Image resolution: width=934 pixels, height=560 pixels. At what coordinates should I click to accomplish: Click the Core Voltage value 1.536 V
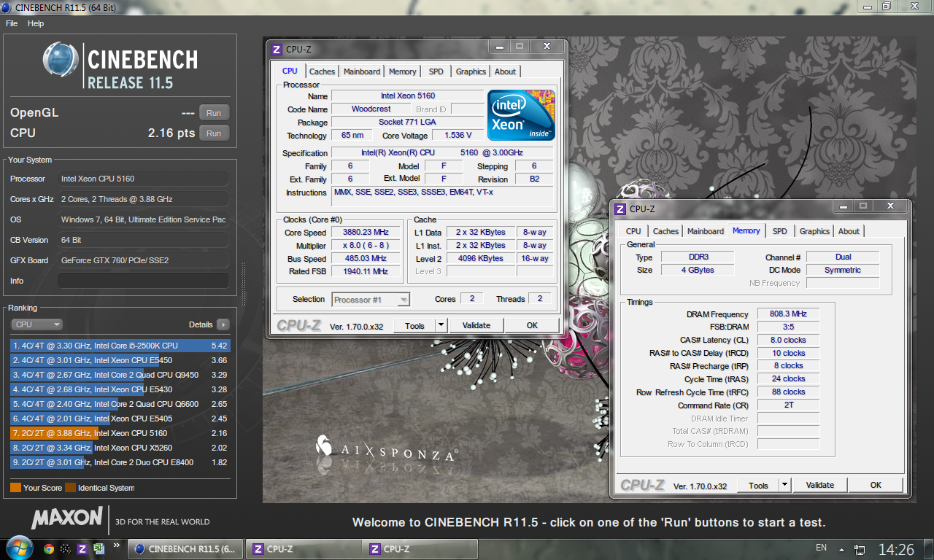(x=458, y=135)
